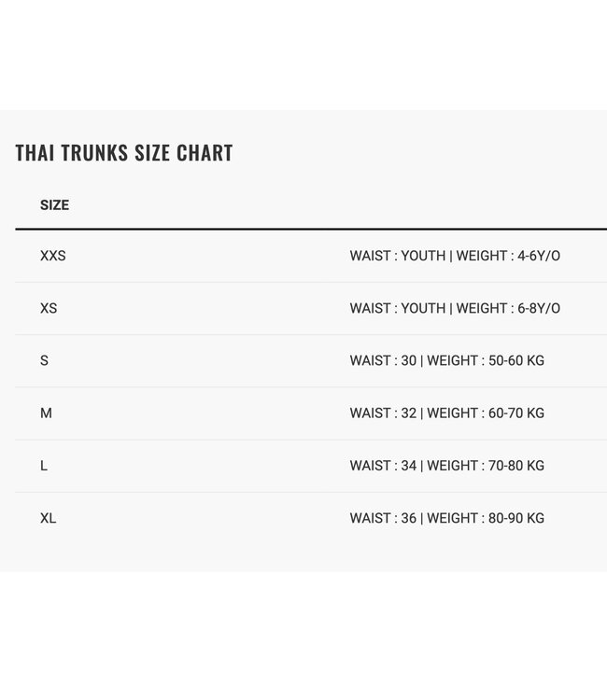
Task: Select the XS size cell
Action: pyautogui.click(x=49, y=308)
